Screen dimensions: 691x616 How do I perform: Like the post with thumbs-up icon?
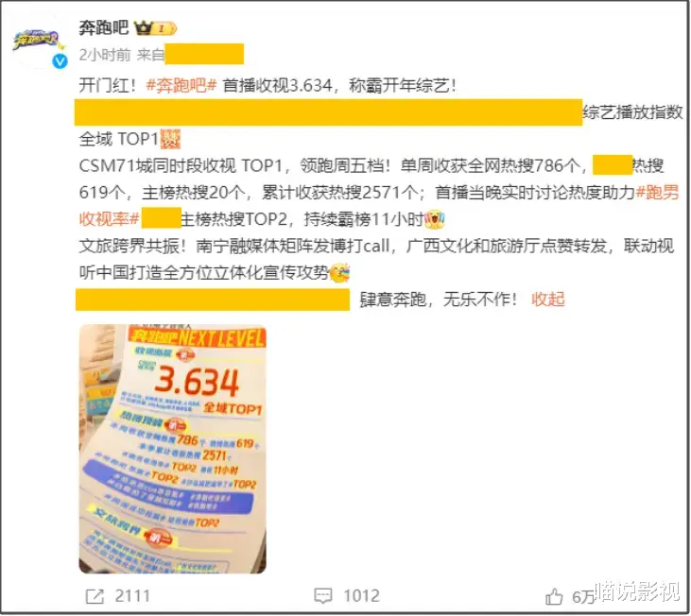click(x=554, y=596)
